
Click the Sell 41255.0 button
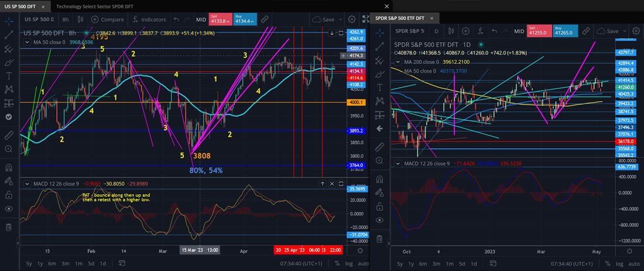pyautogui.click(x=539, y=31)
